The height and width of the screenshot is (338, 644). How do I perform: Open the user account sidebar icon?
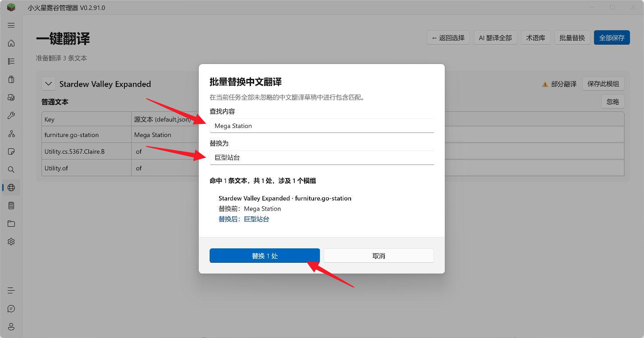point(11,327)
